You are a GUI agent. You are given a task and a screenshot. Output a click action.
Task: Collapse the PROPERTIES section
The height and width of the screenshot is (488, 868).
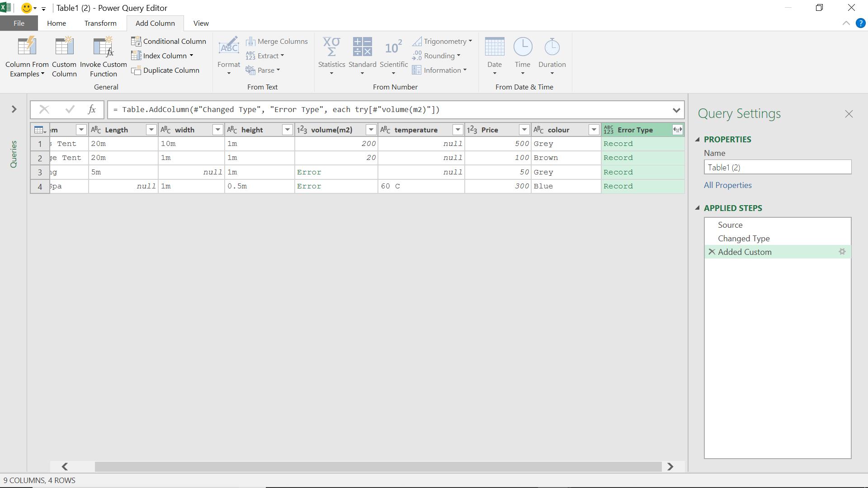point(697,140)
